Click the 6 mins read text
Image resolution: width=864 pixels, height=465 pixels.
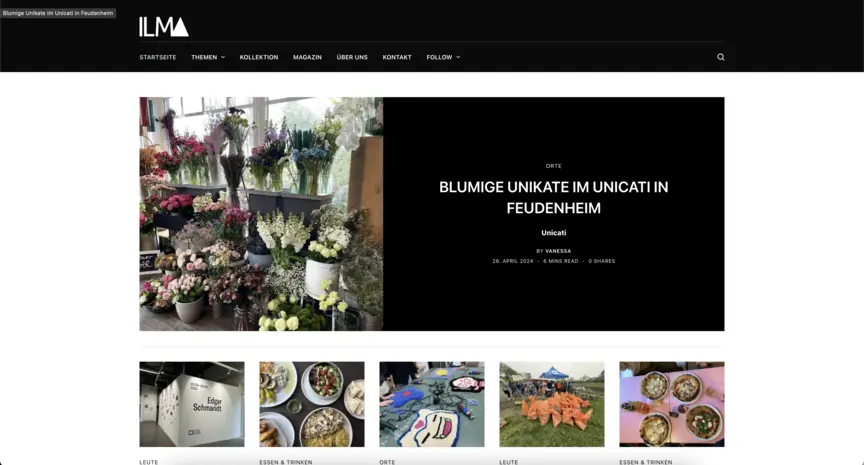[560, 261]
